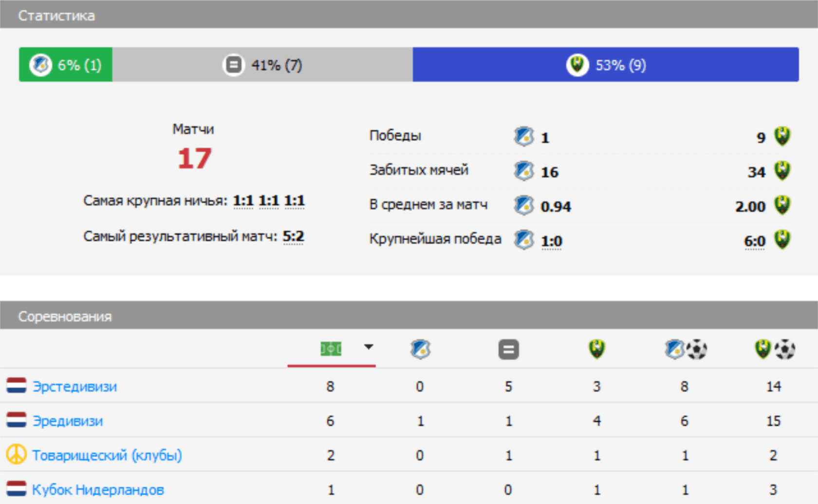Screen dimensions: 818x504
Task: Click the gray 41% (7) draws segment
Action: point(262,64)
